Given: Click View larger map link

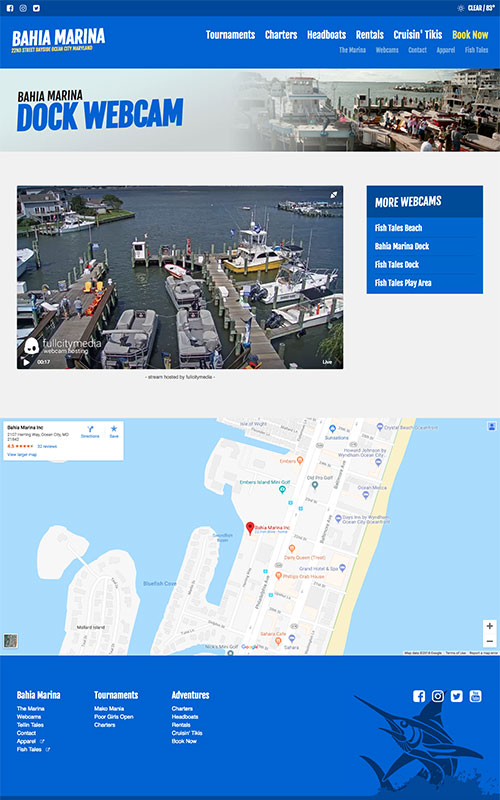Looking at the screenshot, I should coord(22,455).
